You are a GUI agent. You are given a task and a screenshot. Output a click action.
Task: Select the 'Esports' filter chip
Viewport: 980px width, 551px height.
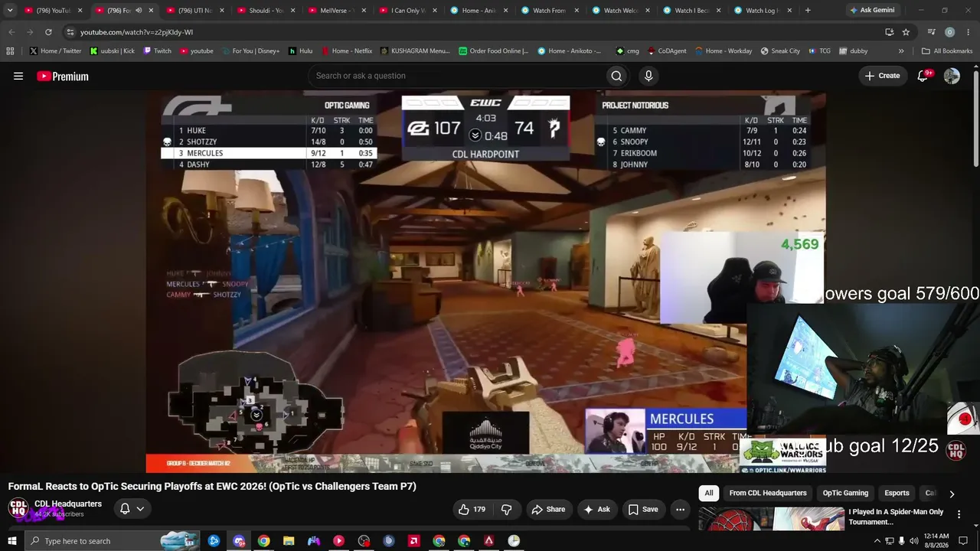click(x=897, y=494)
